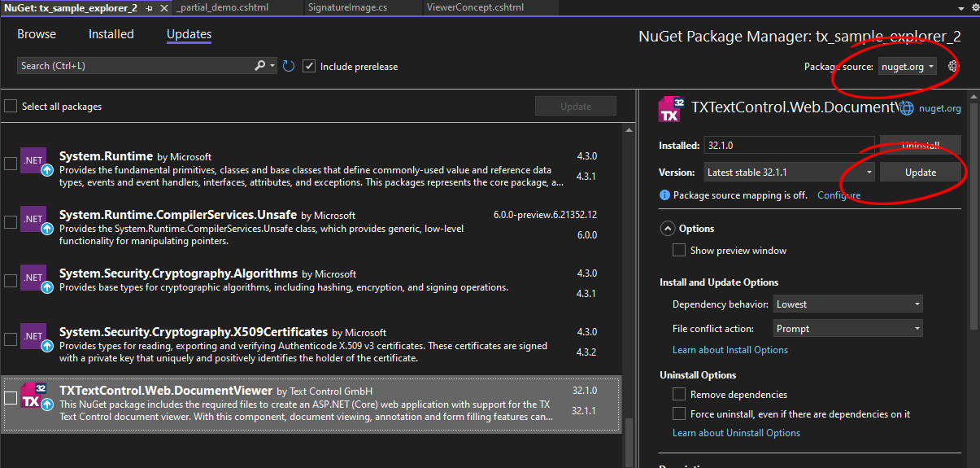
Task: Switch to the Browse tab
Action: point(37,34)
